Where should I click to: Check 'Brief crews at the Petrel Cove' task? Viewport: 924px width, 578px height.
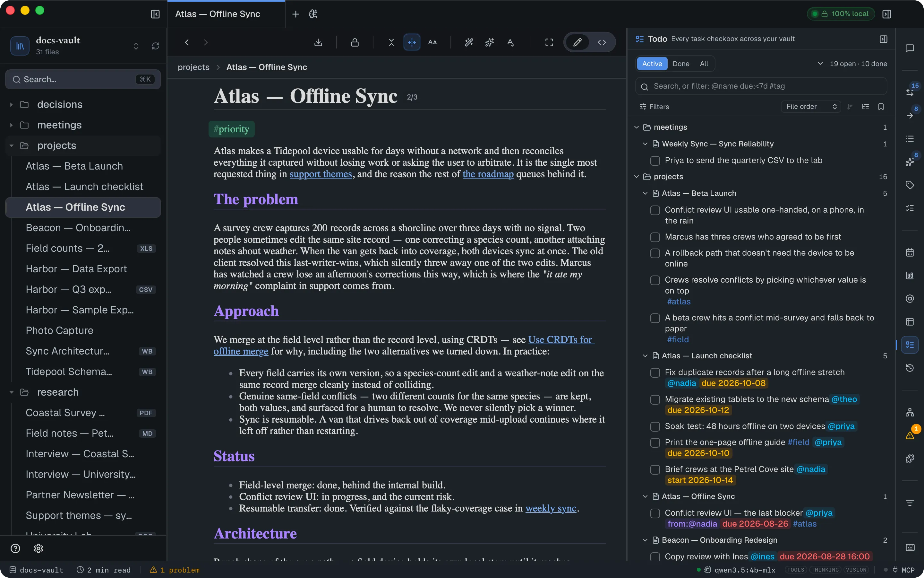tap(655, 469)
